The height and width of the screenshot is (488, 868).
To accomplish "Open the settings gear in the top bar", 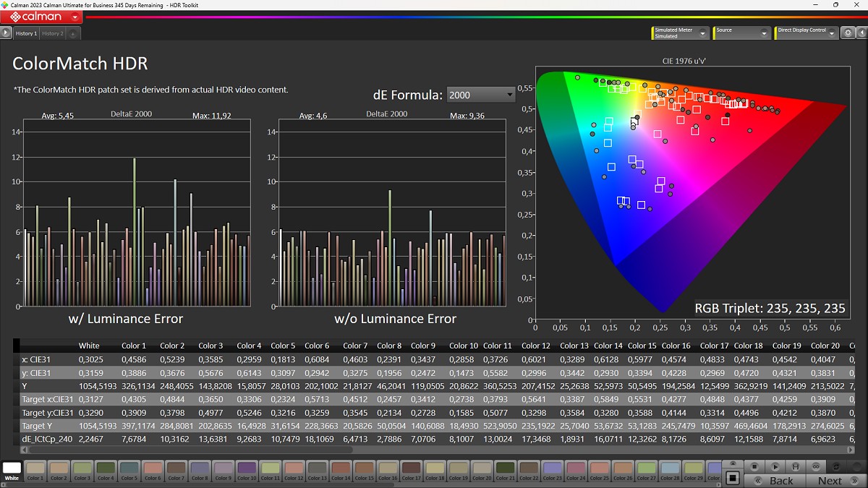I will click(x=848, y=33).
